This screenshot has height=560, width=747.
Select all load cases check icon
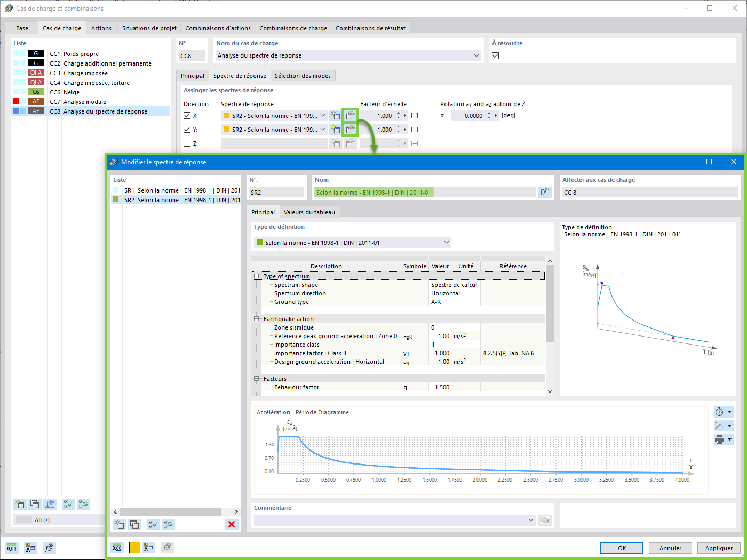click(68, 504)
